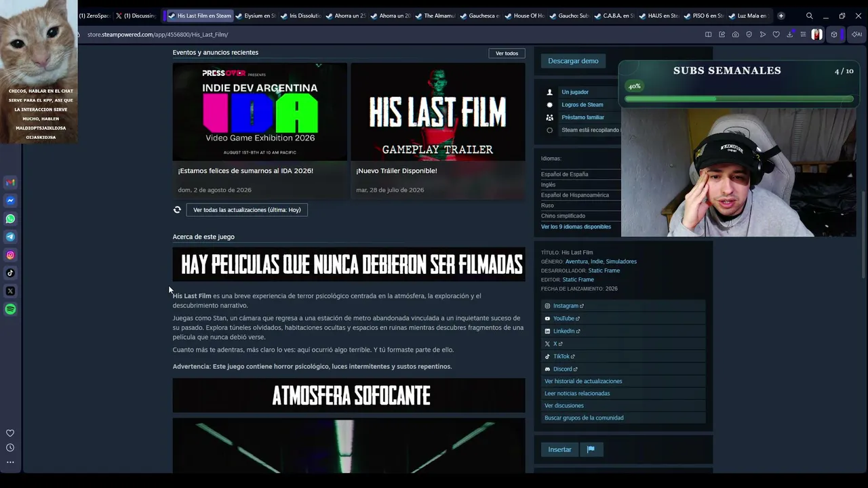Open the game's Discord external link
The width and height of the screenshot is (868, 488).
click(565, 369)
